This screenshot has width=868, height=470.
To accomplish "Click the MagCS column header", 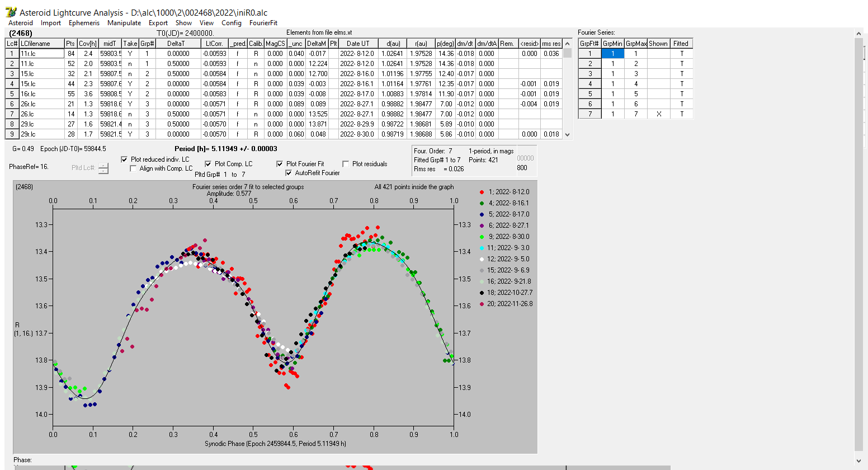I will click(275, 44).
